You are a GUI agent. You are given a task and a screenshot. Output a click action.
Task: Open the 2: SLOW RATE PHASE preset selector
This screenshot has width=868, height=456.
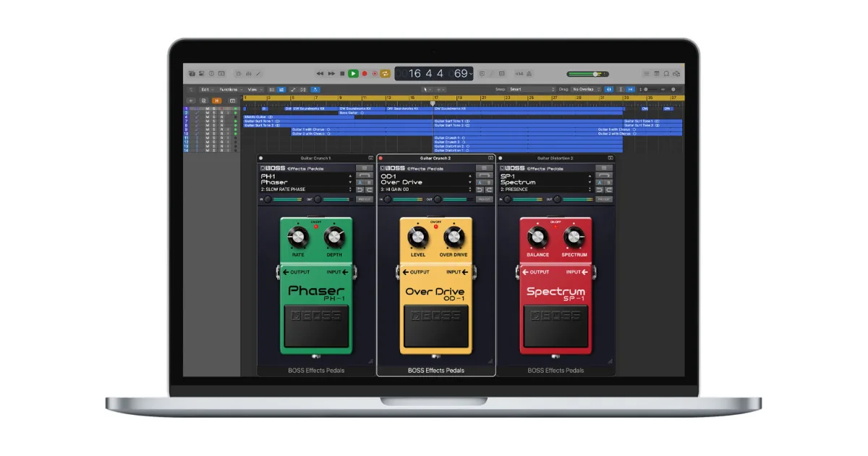point(306,190)
